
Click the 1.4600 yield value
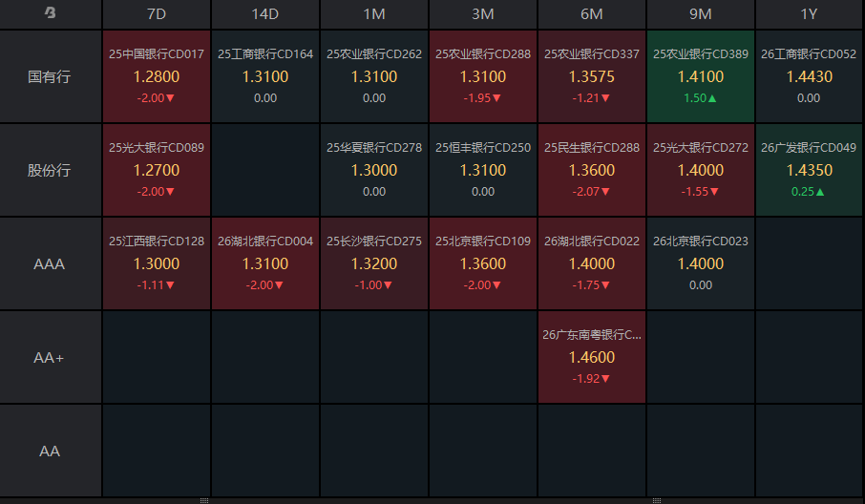click(591, 357)
